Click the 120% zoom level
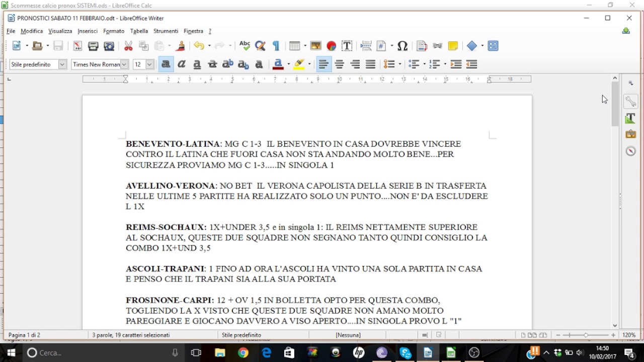644x362 pixels. coord(629,335)
